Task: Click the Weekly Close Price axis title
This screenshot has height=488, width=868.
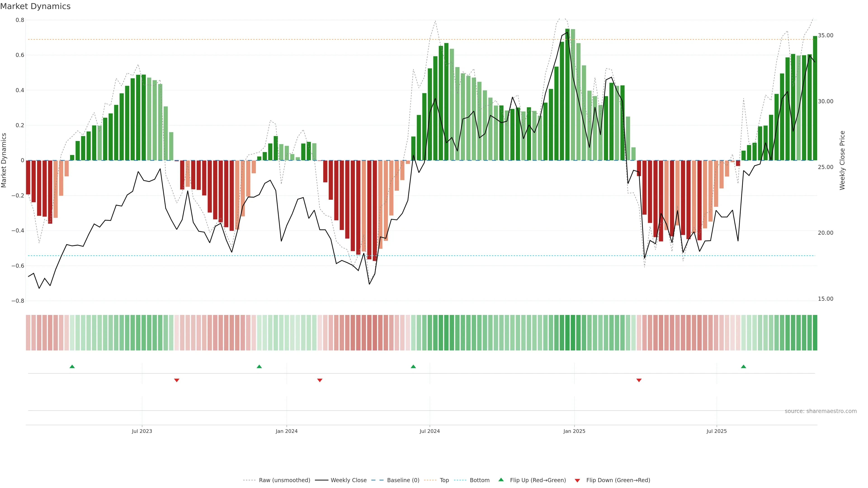Action: point(842,160)
